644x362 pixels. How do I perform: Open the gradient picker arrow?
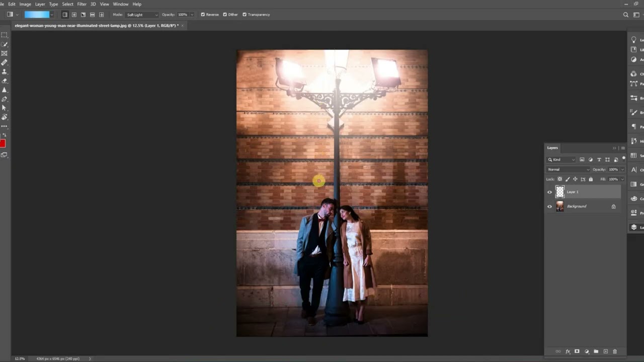tap(52, 15)
